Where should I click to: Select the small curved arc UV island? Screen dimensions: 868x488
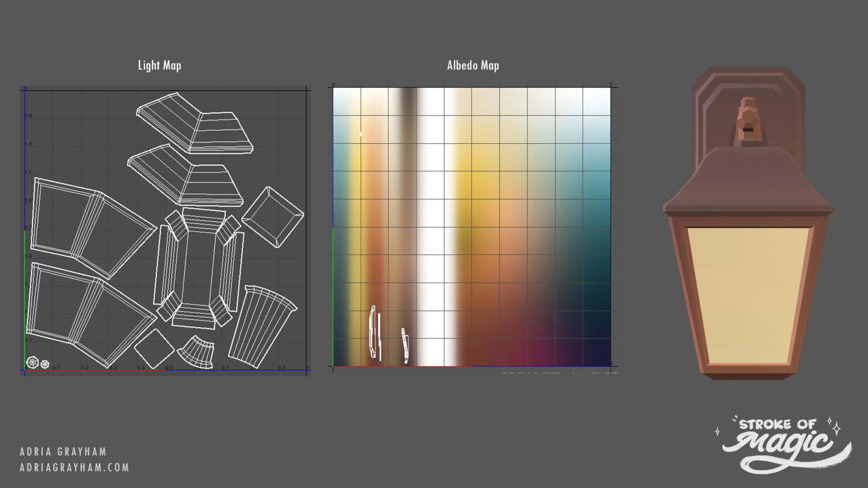196,352
